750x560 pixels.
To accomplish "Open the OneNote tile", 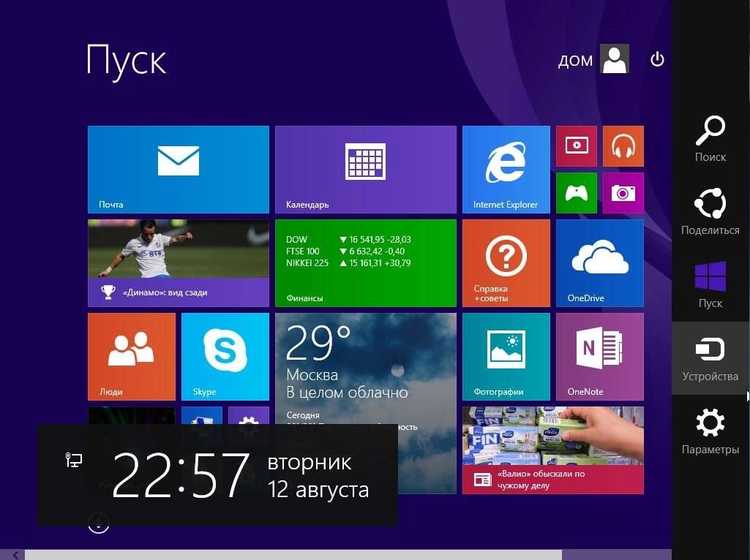I will point(600,357).
